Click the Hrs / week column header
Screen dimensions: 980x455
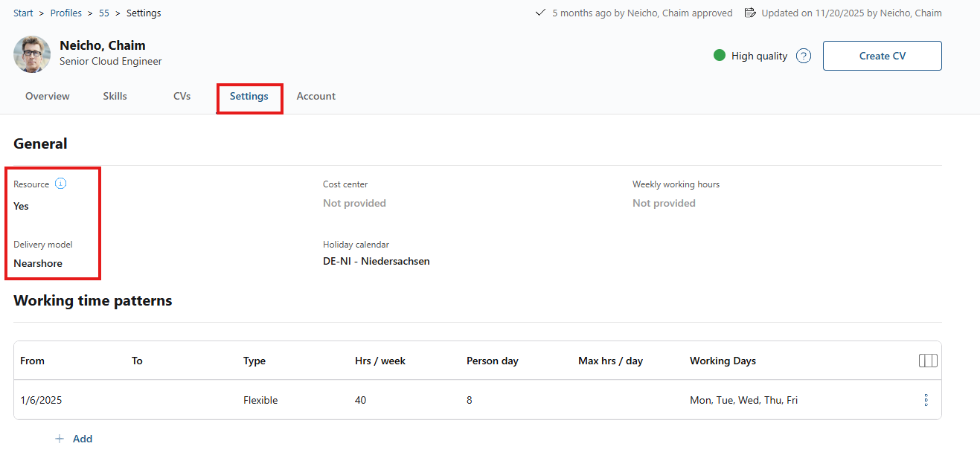[x=380, y=361]
